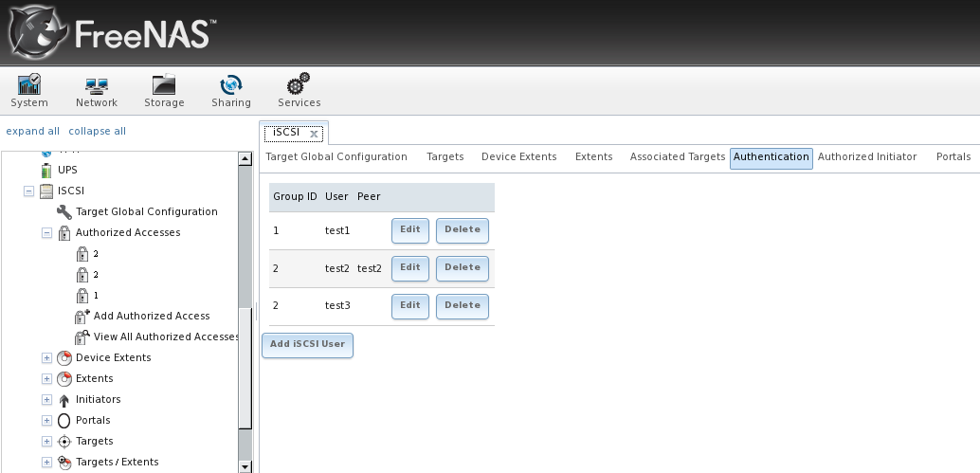Click the Initiators arrow icon
Image resolution: width=980 pixels, height=473 pixels.
coord(64,400)
